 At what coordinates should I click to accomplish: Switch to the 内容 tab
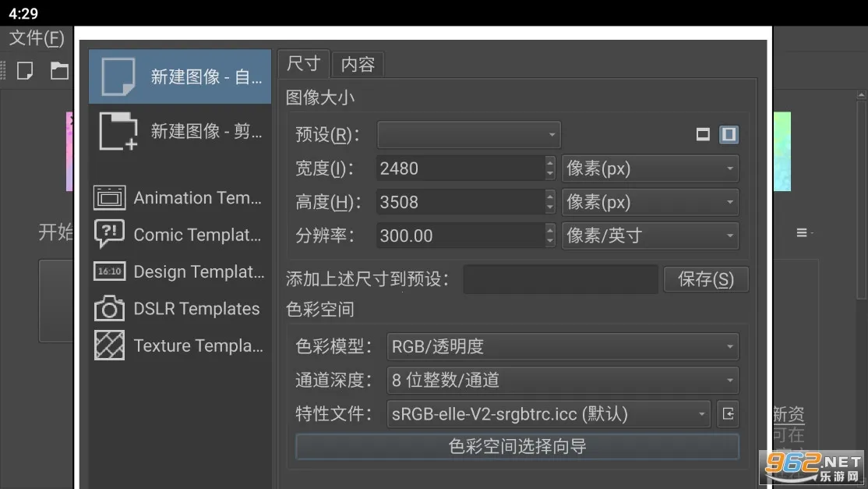click(x=358, y=65)
